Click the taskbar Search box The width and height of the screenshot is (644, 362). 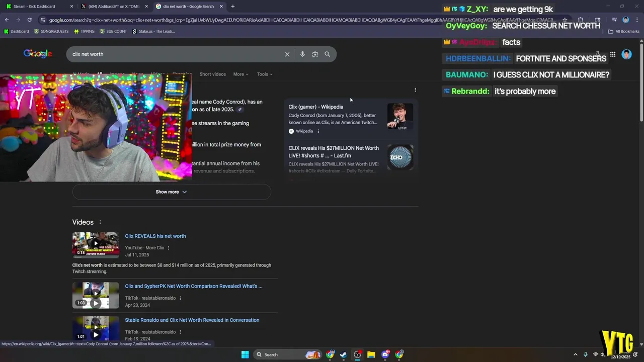coord(287,354)
